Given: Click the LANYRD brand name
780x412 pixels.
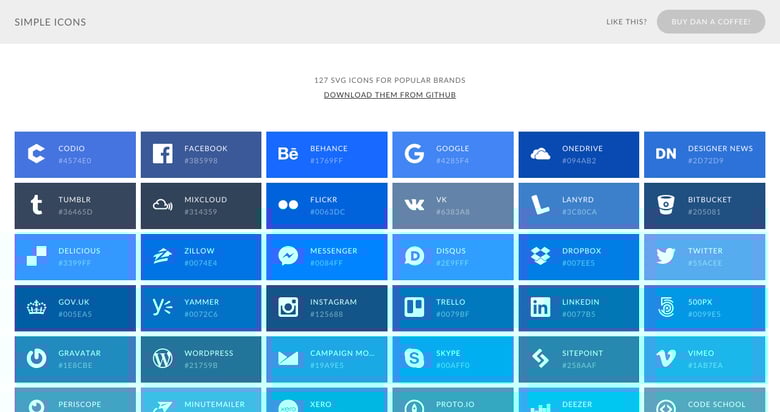Looking at the screenshot, I should 578,200.
